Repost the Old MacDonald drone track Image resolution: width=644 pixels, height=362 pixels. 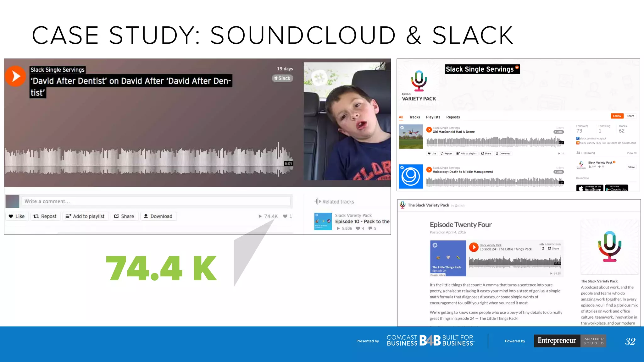point(446,154)
